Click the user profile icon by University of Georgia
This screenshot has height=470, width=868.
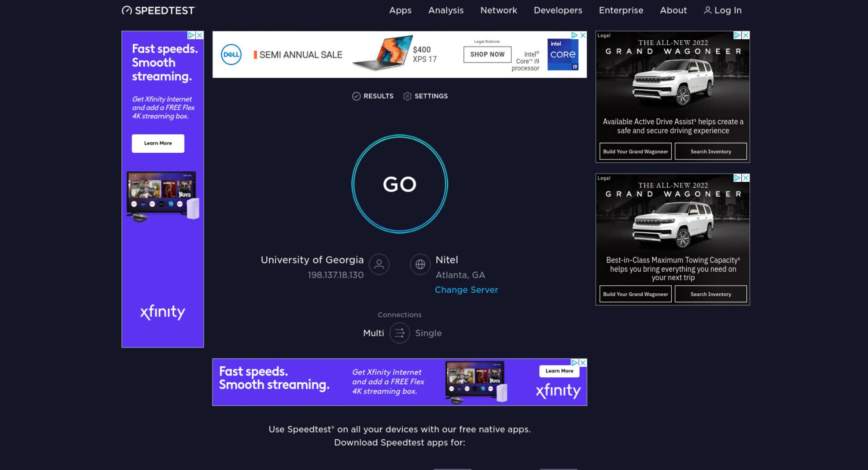point(379,264)
